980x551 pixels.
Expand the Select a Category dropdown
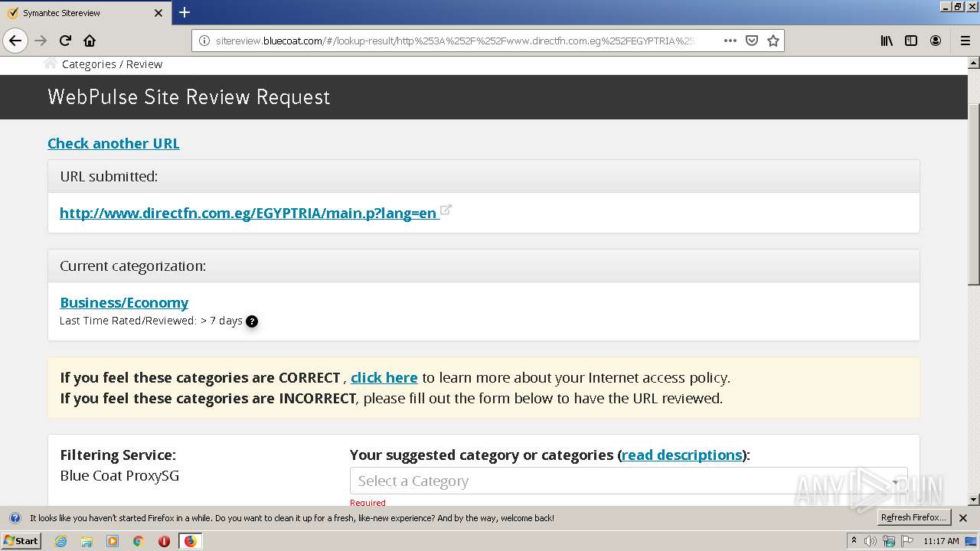coord(629,481)
